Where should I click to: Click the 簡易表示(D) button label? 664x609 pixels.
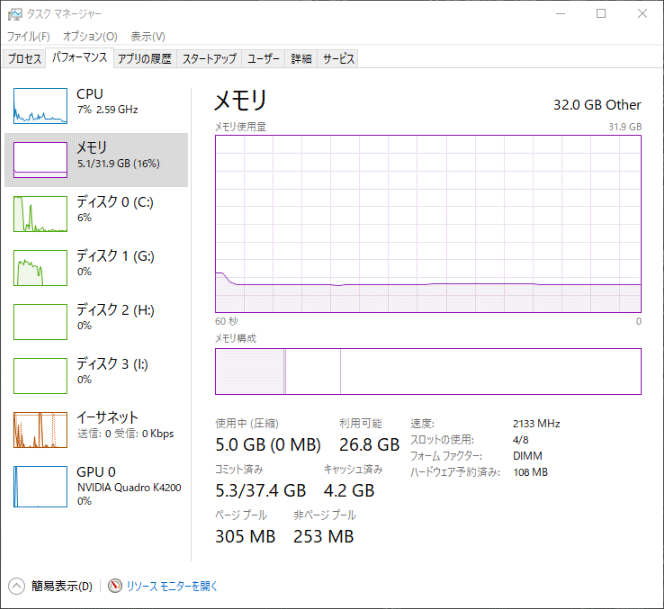point(62,586)
